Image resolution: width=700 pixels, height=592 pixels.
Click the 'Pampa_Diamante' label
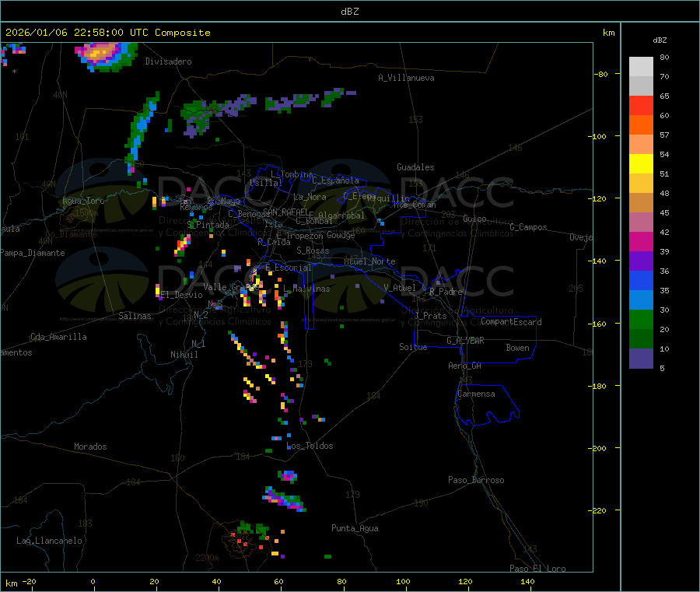[x=33, y=253]
